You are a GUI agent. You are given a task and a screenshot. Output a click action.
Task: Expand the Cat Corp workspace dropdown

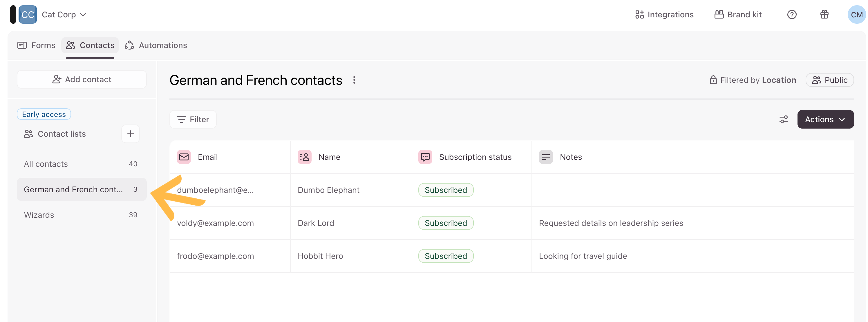pos(64,14)
